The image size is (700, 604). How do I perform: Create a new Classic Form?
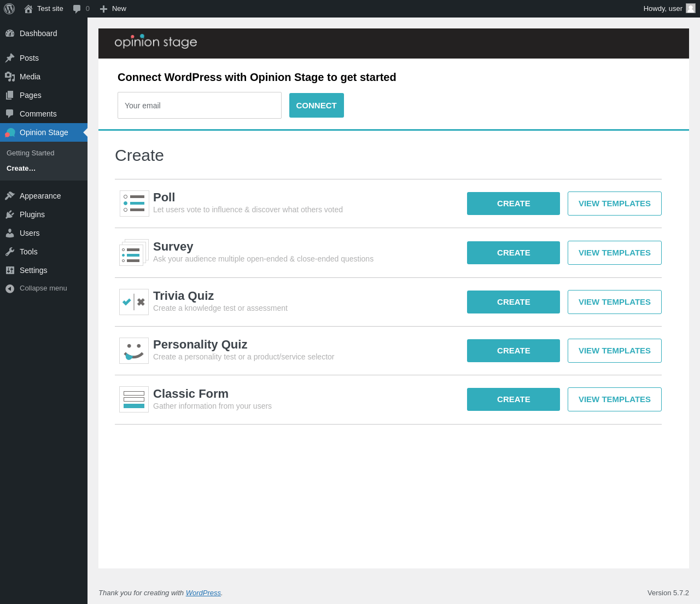514,399
